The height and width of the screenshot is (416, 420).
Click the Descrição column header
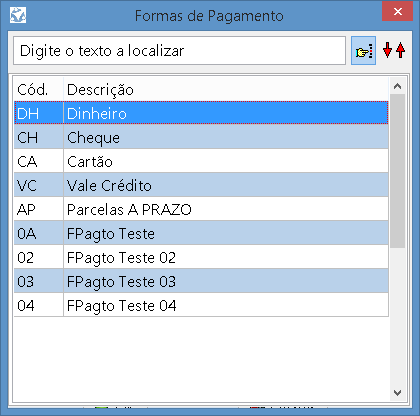(226, 89)
